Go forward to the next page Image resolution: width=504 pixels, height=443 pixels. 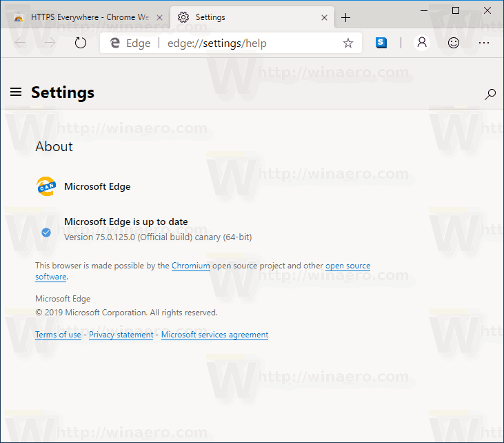click(x=50, y=43)
